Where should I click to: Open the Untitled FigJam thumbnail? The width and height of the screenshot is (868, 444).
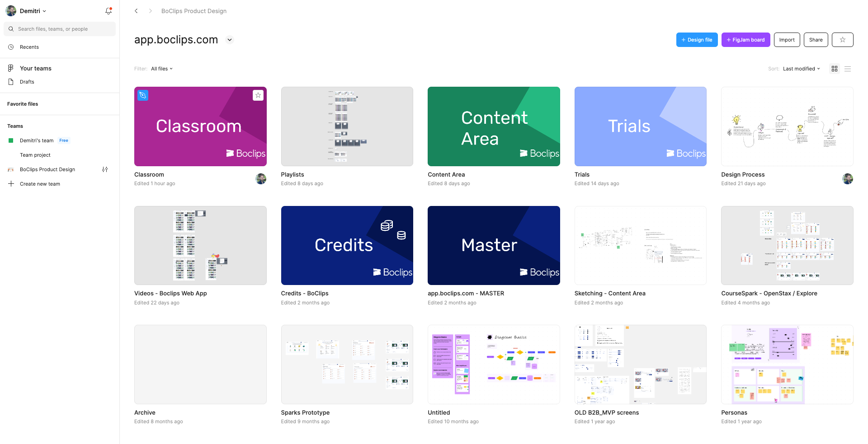tap(494, 365)
